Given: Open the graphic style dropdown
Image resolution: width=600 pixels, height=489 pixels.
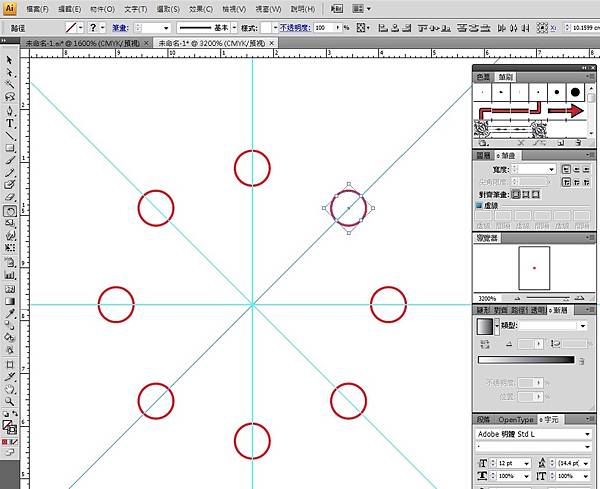Looking at the screenshot, I should pos(275,28).
